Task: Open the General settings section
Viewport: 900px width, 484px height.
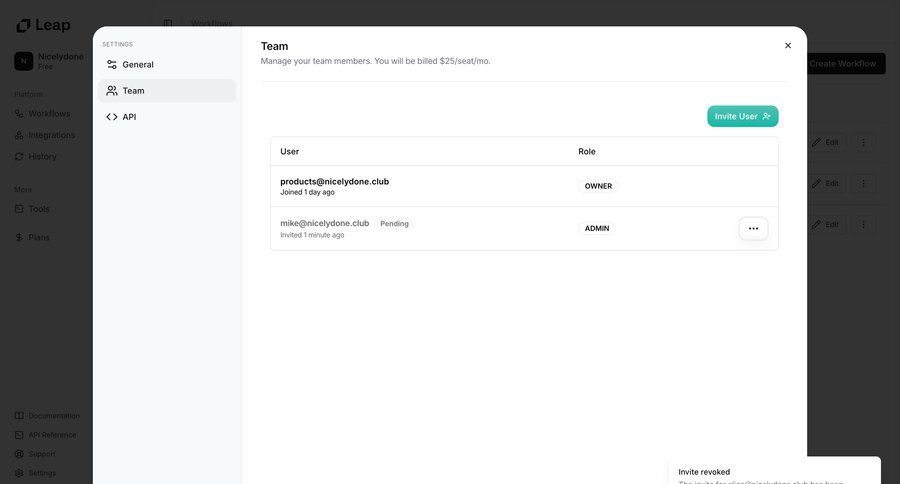Action: (166, 65)
